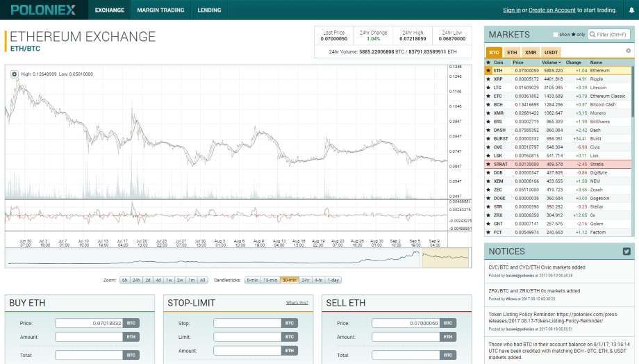Select 5-min candlesticks
639x364 pixels.
(253, 281)
